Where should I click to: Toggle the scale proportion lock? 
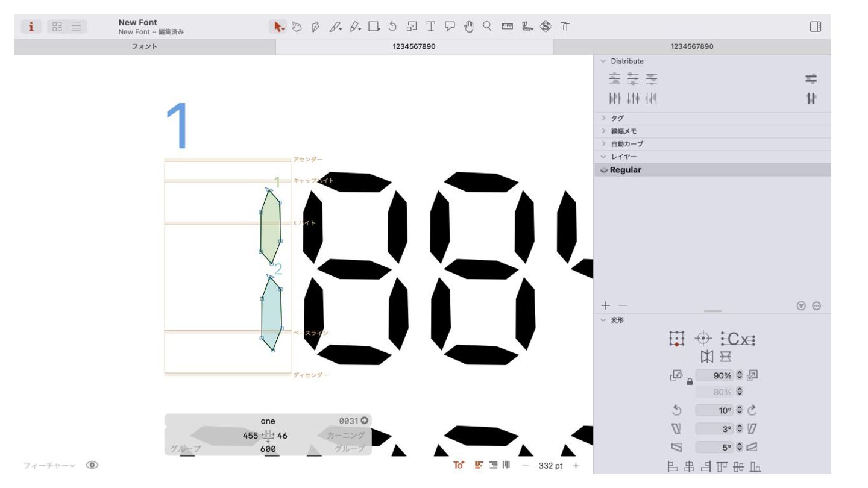click(690, 381)
